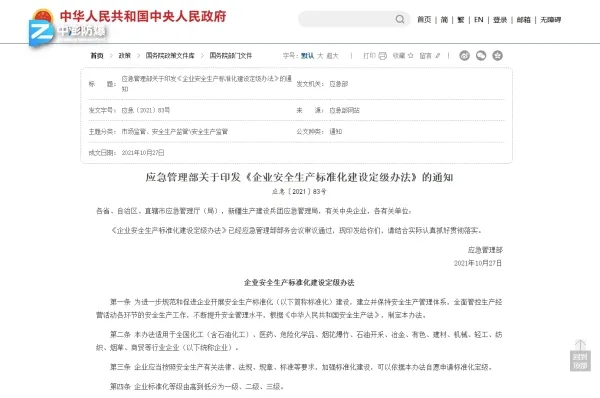Click the salutation line 各省、自治区、直辖市
Image resolution: width=600 pixels, height=398 pixels.
pyautogui.click(x=254, y=211)
